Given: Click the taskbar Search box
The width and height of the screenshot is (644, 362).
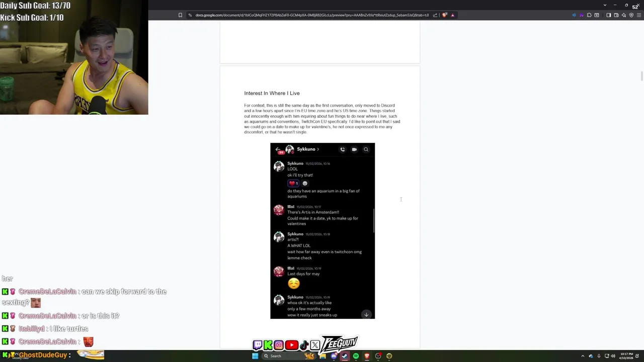Looking at the screenshot, I should pyautogui.click(x=289, y=356).
